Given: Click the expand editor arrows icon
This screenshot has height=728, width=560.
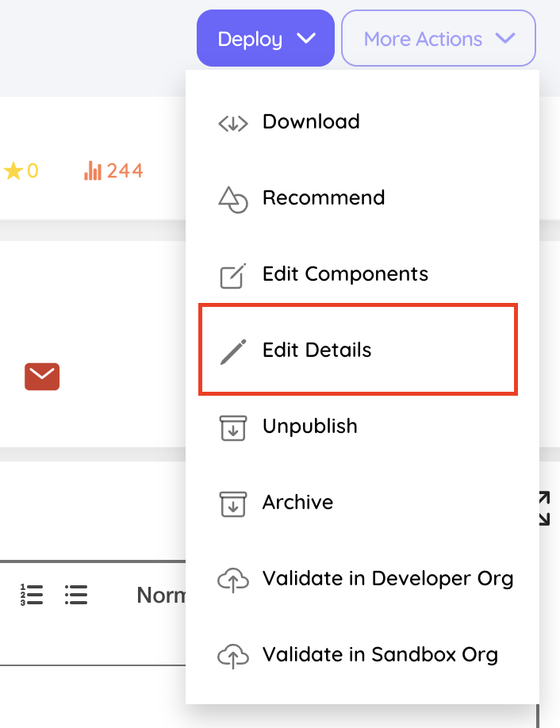Looking at the screenshot, I should click(545, 508).
